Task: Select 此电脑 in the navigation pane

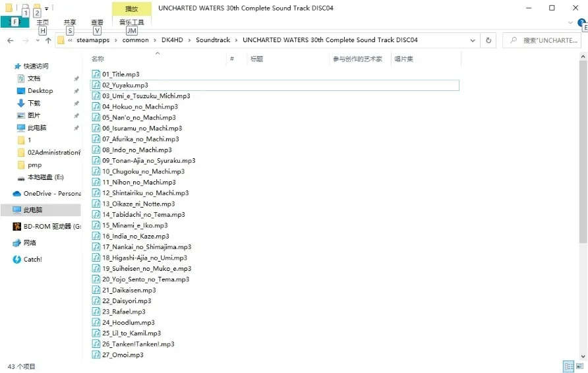Action: click(x=40, y=210)
